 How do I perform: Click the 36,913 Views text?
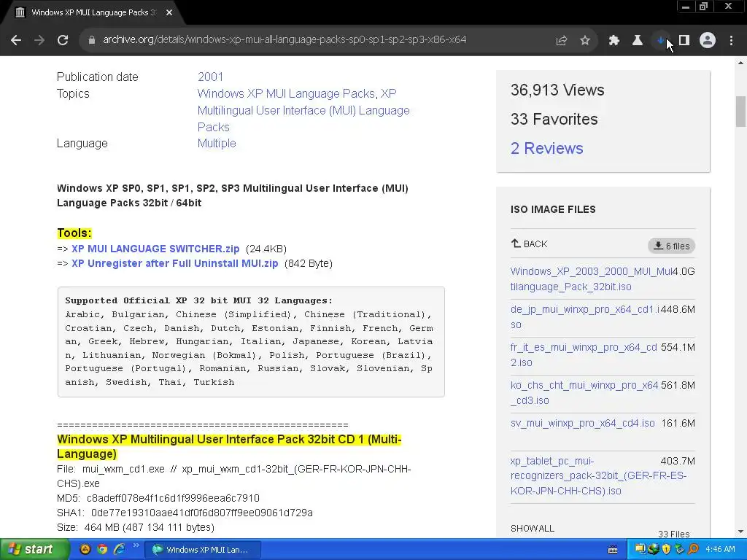click(x=557, y=90)
